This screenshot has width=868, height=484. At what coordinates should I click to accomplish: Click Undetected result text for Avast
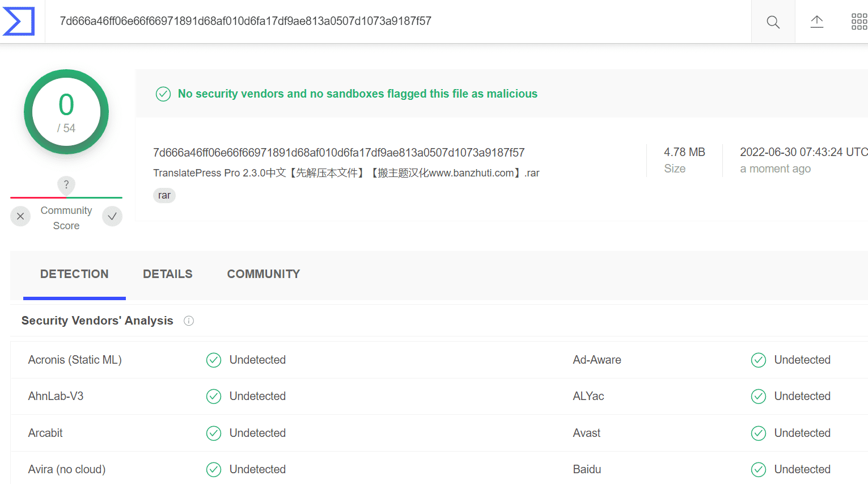click(802, 433)
